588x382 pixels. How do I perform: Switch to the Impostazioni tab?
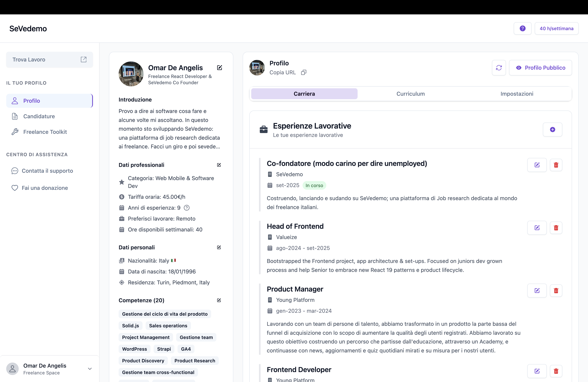517,94
